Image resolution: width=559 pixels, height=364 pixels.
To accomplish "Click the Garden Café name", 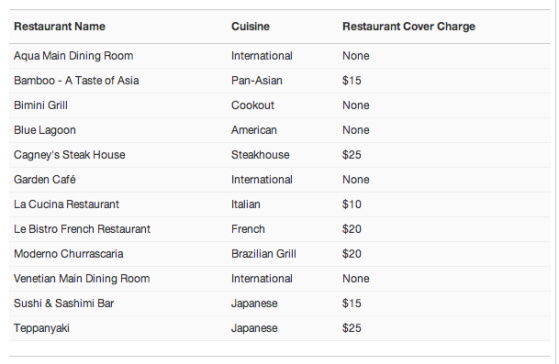I will [x=45, y=179].
